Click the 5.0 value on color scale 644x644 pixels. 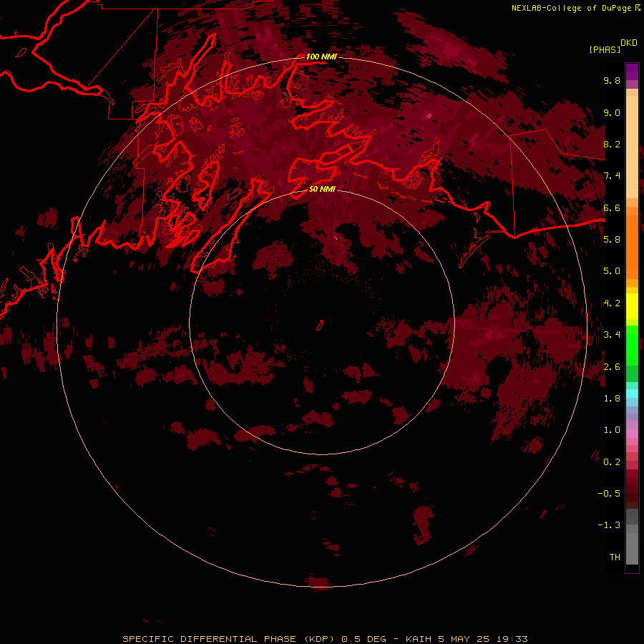pyautogui.click(x=612, y=271)
